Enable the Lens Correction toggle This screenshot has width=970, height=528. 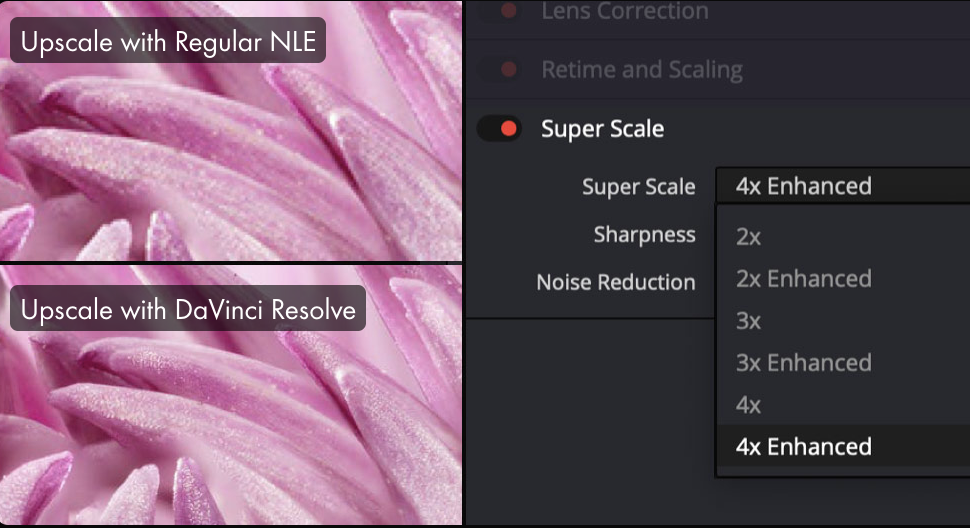point(500,11)
